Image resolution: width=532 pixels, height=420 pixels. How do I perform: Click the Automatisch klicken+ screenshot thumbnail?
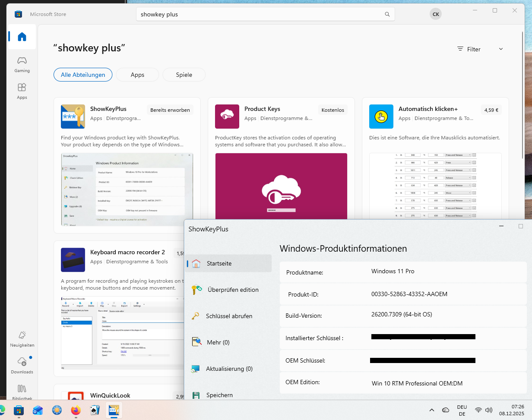[x=435, y=186]
